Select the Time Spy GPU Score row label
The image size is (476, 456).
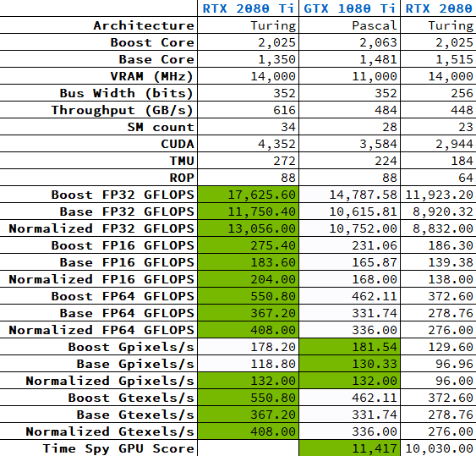point(118,448)
